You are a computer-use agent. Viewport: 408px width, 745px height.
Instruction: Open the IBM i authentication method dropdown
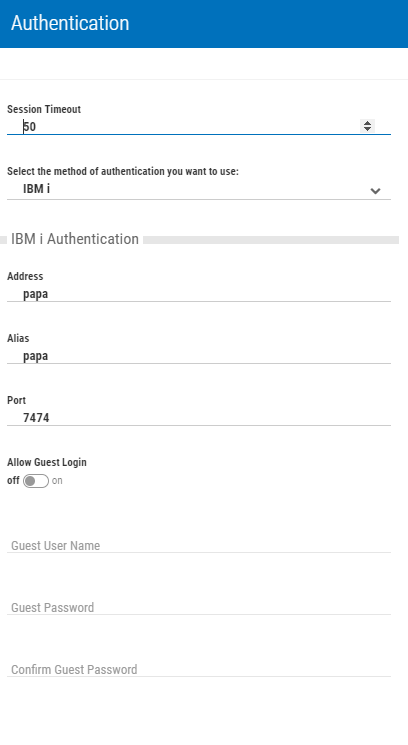coord(199,190)
